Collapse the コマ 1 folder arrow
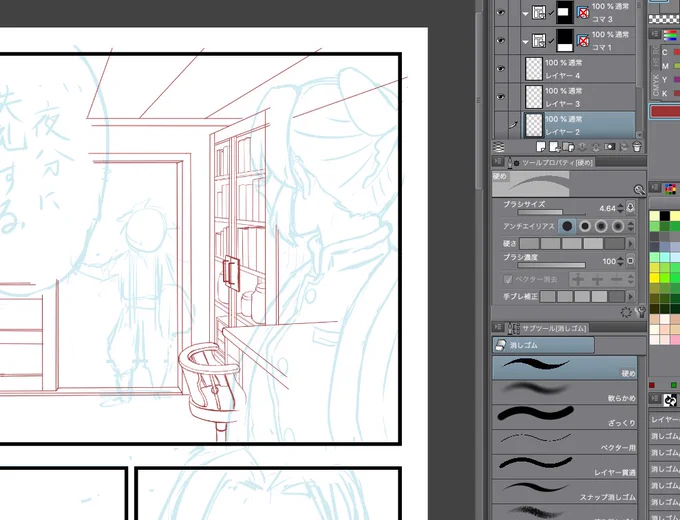 click(x=526, y=42)
